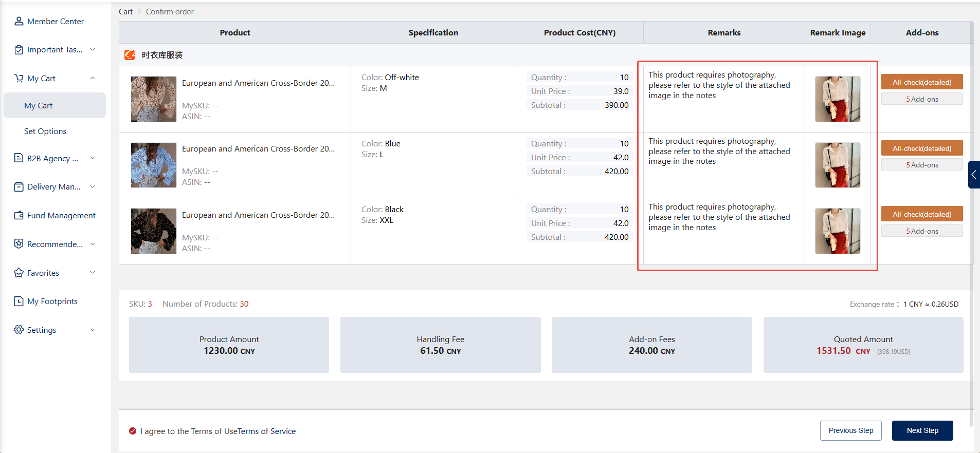Select the My Cart submenu item
This screenshot has height=453, width=980.
(x=55, y=105)
